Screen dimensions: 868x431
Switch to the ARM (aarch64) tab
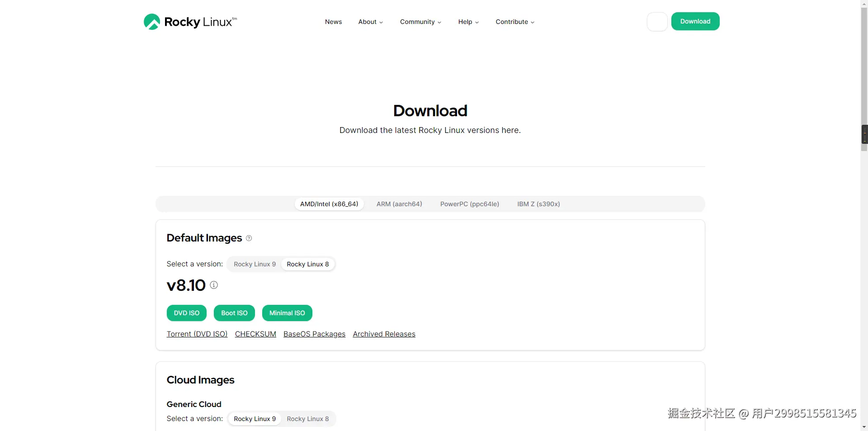[x=399, y=204]
